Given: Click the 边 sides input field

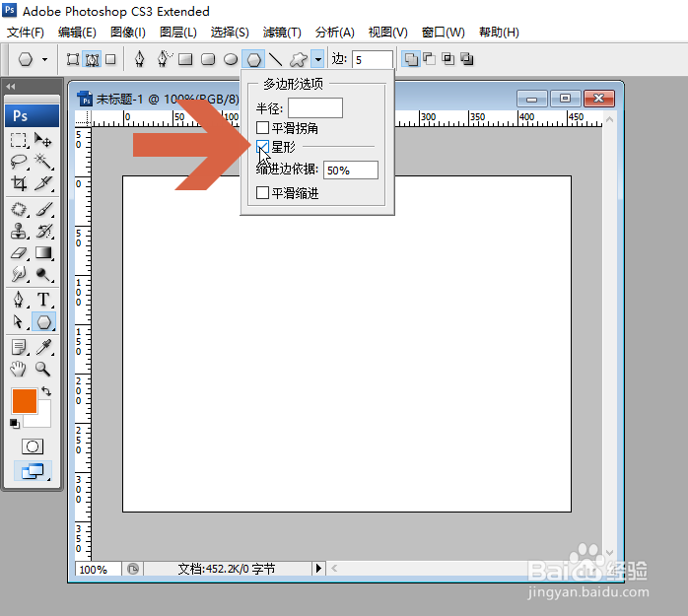Looking at the screenshot, I should [372, 60].
